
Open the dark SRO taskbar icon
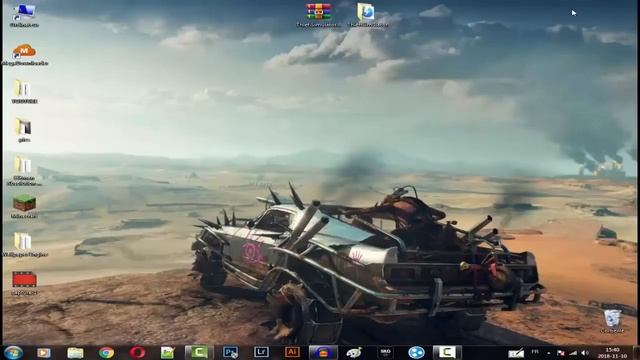(385, 353)
